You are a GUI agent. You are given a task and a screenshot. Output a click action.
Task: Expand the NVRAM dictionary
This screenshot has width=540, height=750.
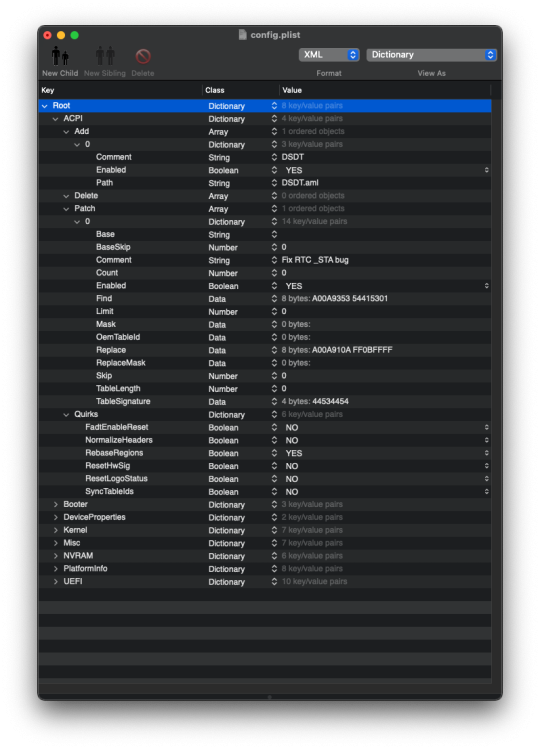coord(55,556)
